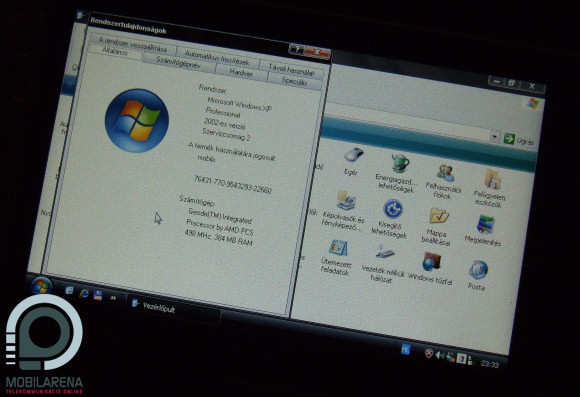This screenshot has height=397, width=580.
Task: Click the network connection tray icon
Action: coord(450,357)
